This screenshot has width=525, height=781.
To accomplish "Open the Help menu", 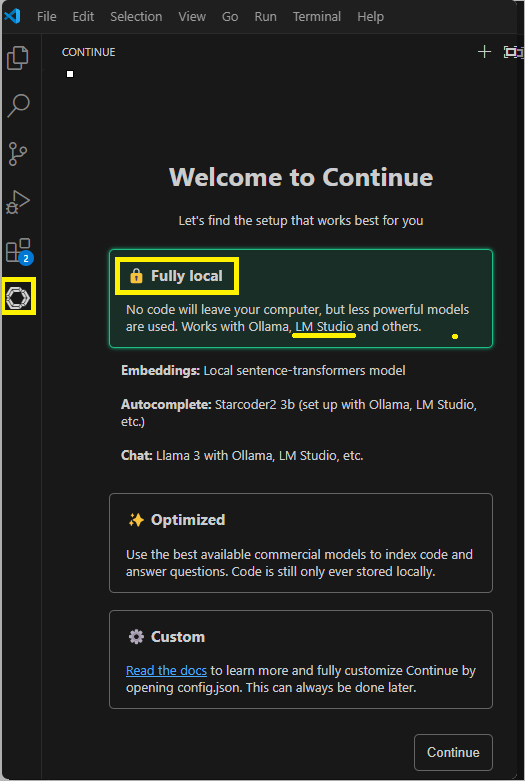I will pyautogui.click(x=371, y=16).
